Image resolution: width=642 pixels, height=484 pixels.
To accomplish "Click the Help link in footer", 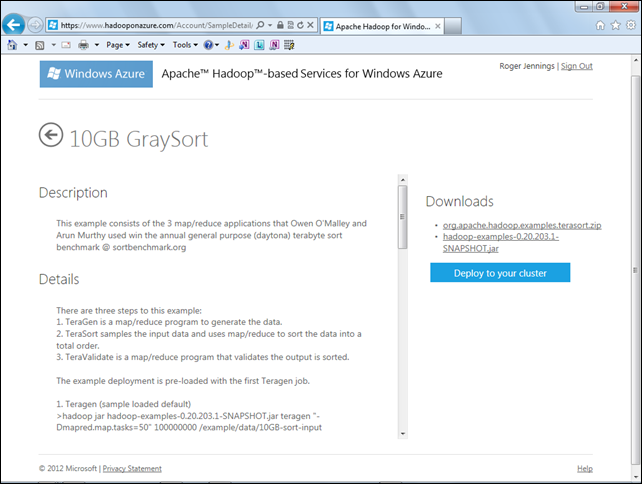I will 585,468.
